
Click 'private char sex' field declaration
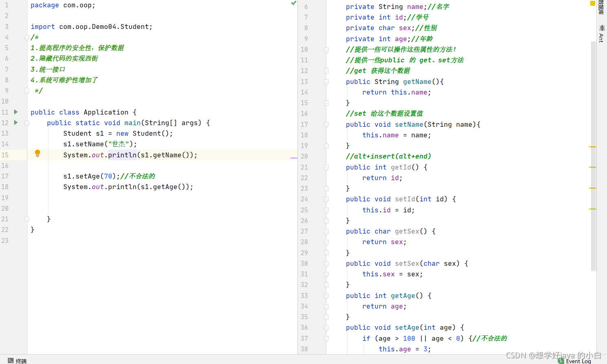380,28
